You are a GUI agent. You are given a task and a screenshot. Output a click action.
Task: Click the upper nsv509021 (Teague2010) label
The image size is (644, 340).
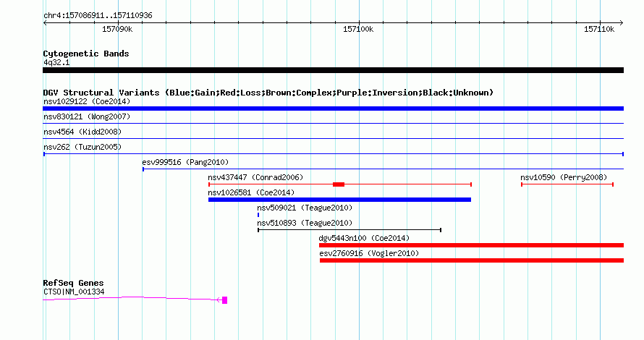[x=305, y=208]
